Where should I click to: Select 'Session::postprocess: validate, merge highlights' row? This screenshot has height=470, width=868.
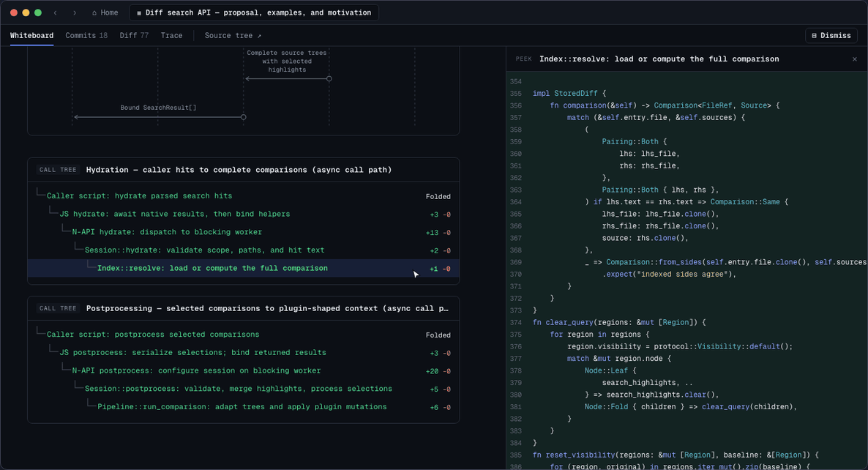pyautogui.click(x=244, y=389)
